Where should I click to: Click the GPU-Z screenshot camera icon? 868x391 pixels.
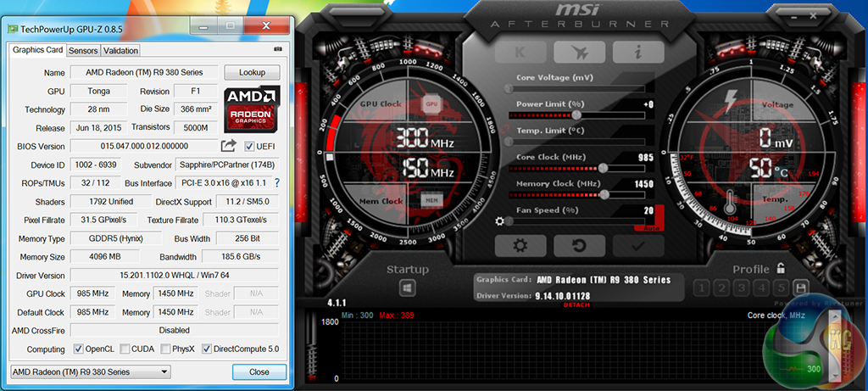(278, 49)
